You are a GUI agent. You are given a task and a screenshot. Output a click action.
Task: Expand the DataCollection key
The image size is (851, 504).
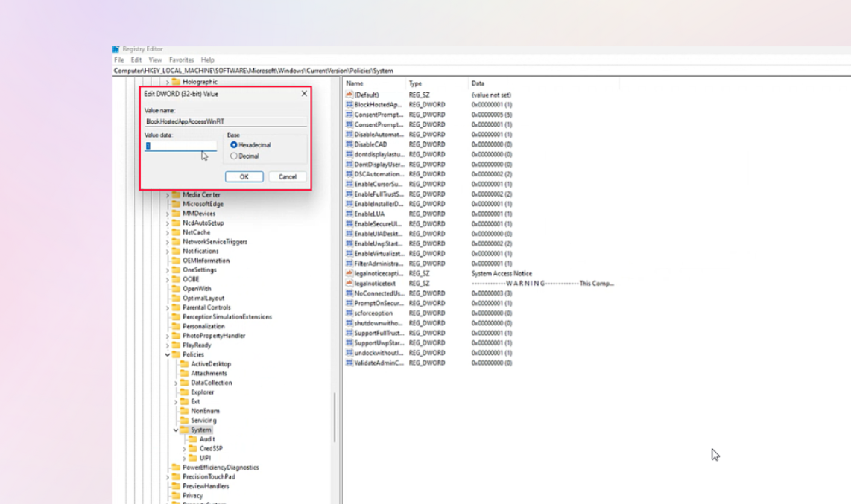click(176, 383)
